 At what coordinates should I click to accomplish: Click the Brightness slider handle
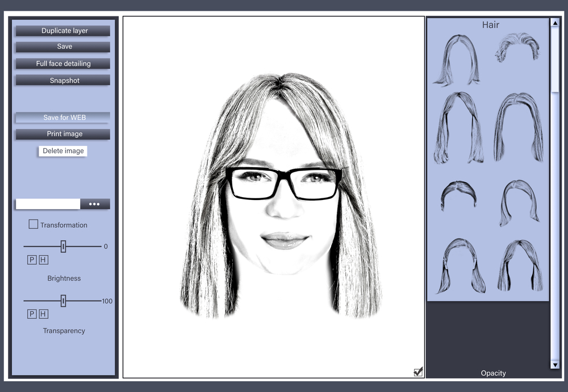click(63, 246)
